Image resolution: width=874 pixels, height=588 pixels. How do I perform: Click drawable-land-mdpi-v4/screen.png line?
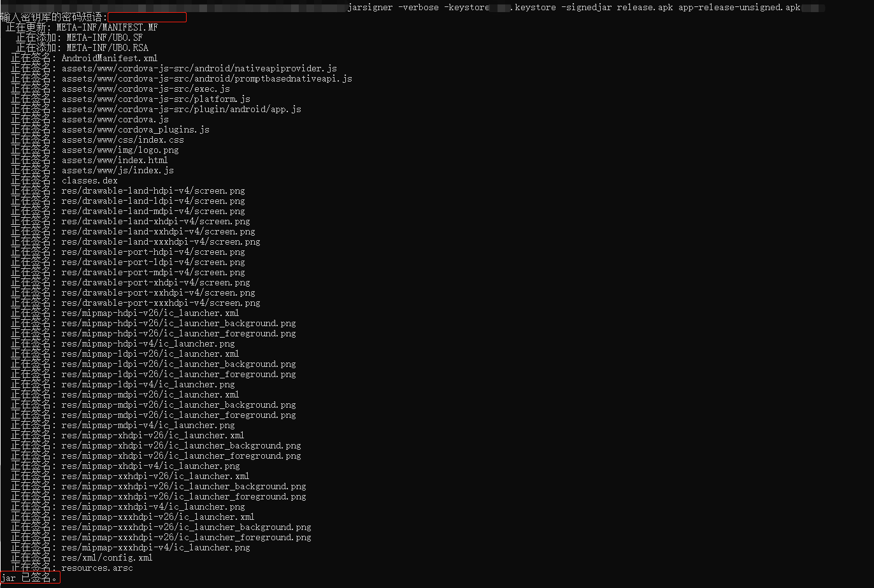[x=127, y=211]
